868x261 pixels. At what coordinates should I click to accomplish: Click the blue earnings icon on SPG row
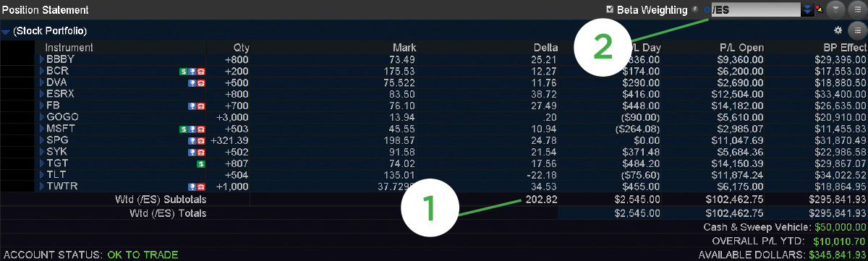(192, 140)
